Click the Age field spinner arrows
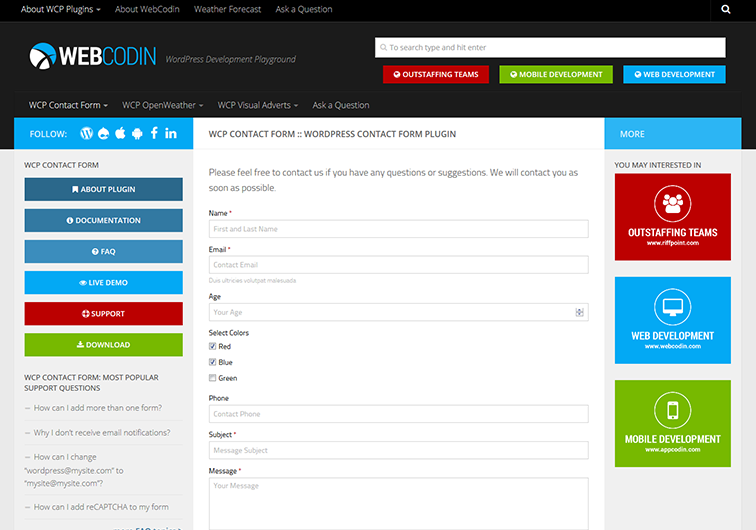This screenshot has width=756, height=530. 580,313
